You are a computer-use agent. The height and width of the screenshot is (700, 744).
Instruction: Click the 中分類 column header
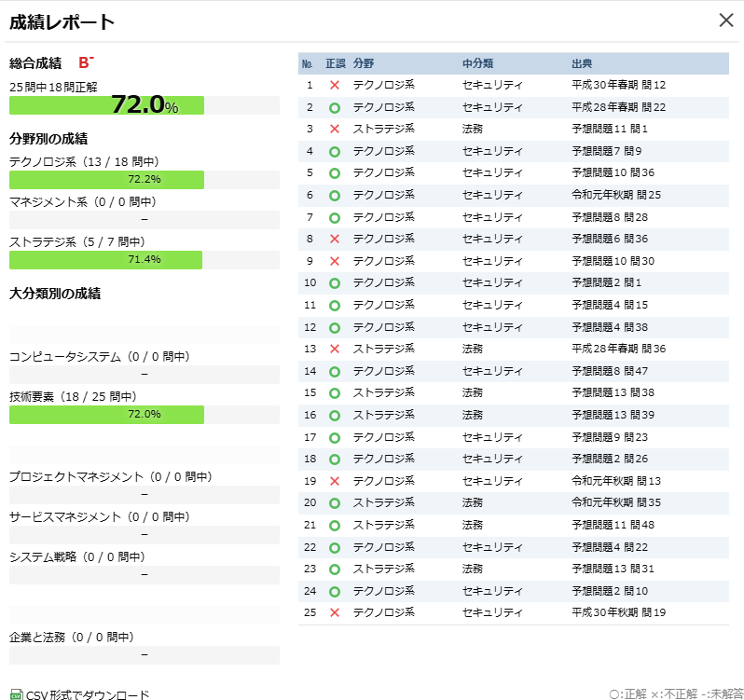click(x=477, y=63)
